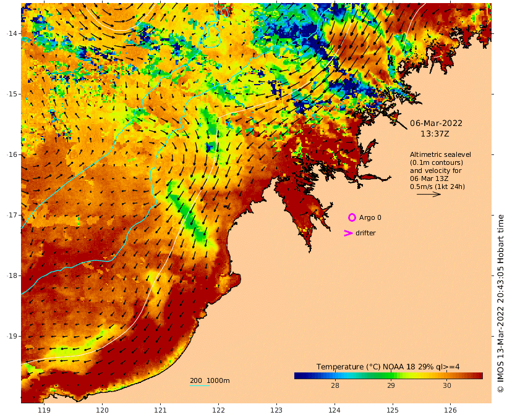Click the latitude axis label '-16'
The height and width of the screenshot is (420, 507).
12,154
